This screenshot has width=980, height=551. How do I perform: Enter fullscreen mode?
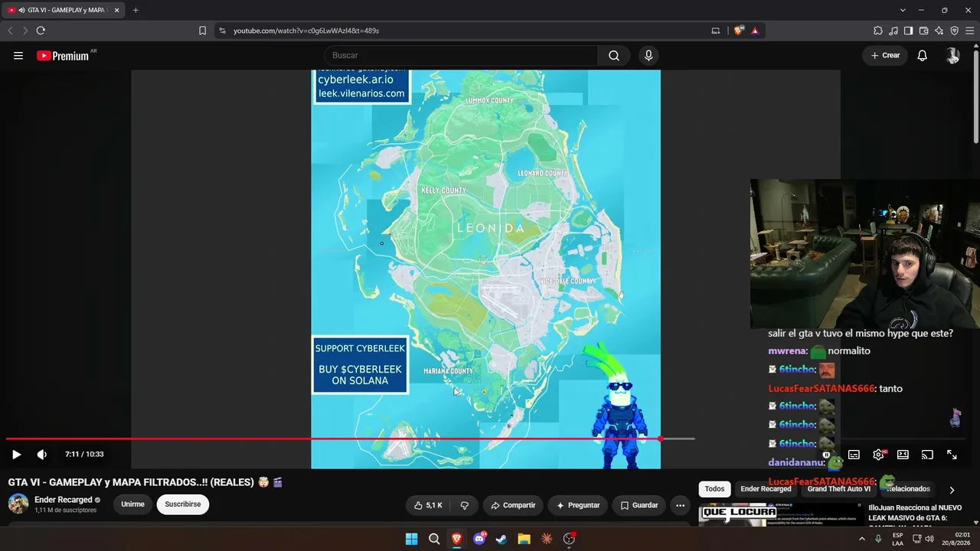click(x=952, y=455)
